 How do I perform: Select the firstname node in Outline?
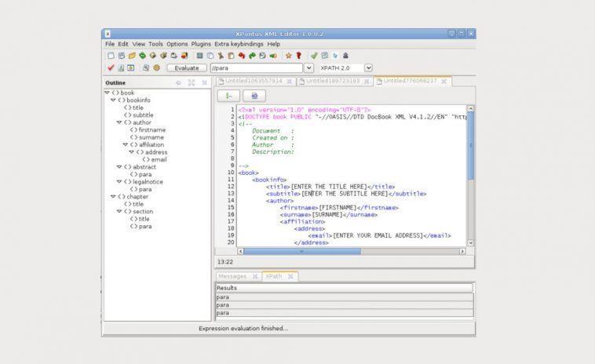pyautogui.click(x=148, y=129)
